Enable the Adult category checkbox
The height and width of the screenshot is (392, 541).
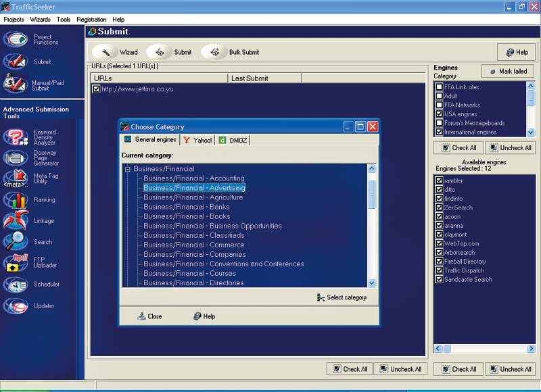[439, 96]
